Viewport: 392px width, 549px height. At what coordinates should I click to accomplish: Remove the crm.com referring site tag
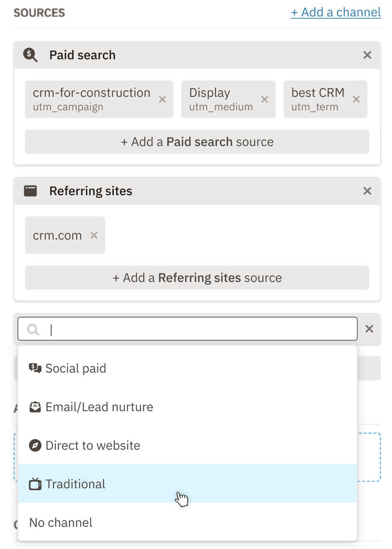93,235
